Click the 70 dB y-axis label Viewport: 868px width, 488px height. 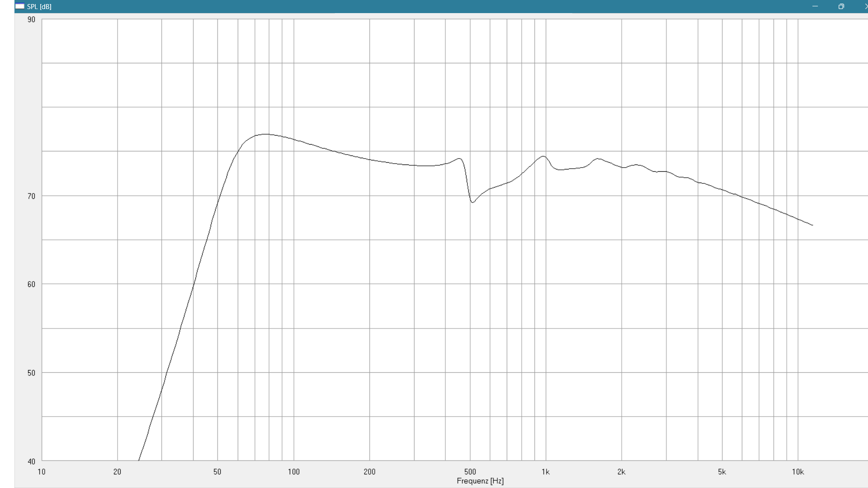tap(31, 196)
